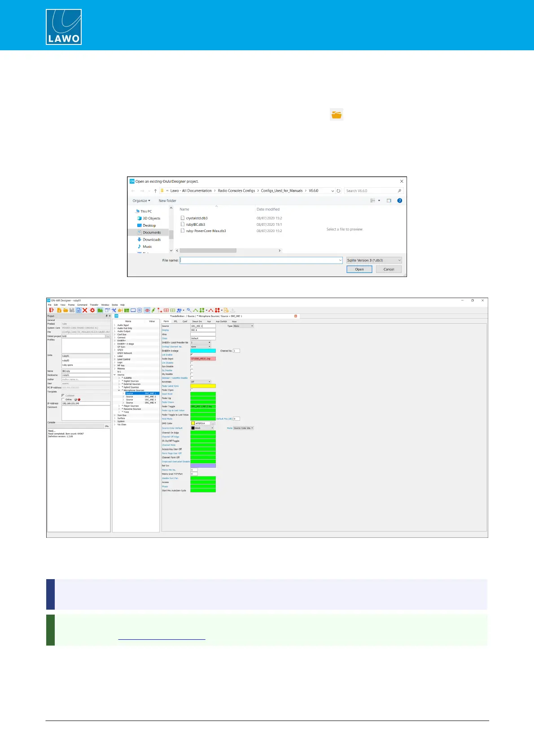
Task: Switch to the Keys tab
Action: (x=234, y=321)
